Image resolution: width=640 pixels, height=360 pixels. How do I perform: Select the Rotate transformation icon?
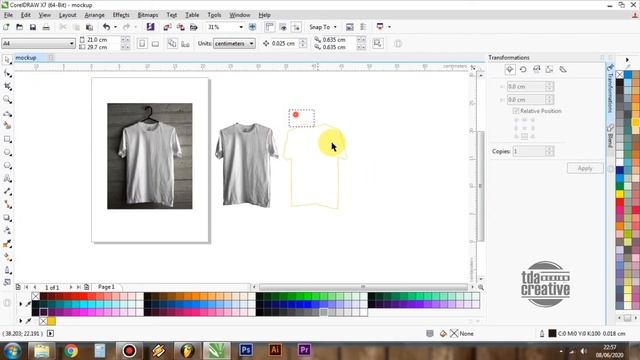point(523,69)
